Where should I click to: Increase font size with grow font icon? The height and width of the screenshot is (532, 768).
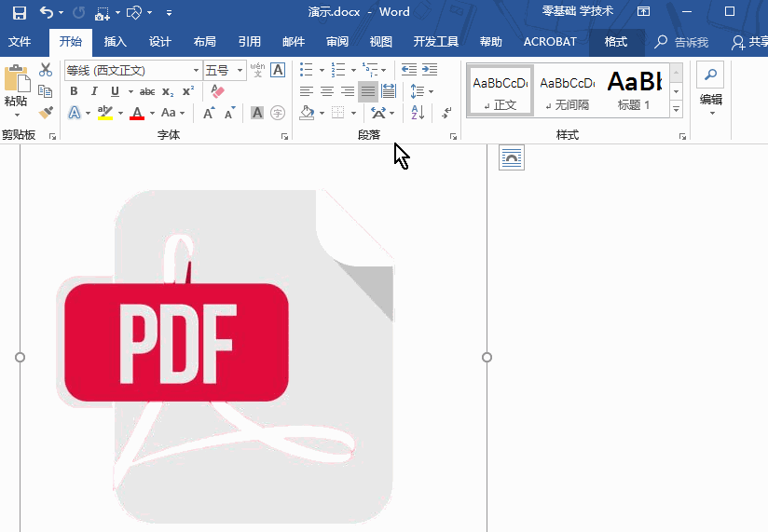(x=209, y=113)
